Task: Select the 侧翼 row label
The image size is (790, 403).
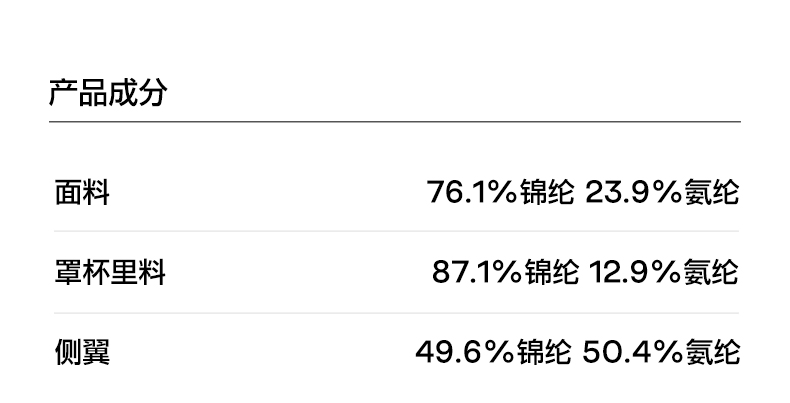Action: pos(82,352)
